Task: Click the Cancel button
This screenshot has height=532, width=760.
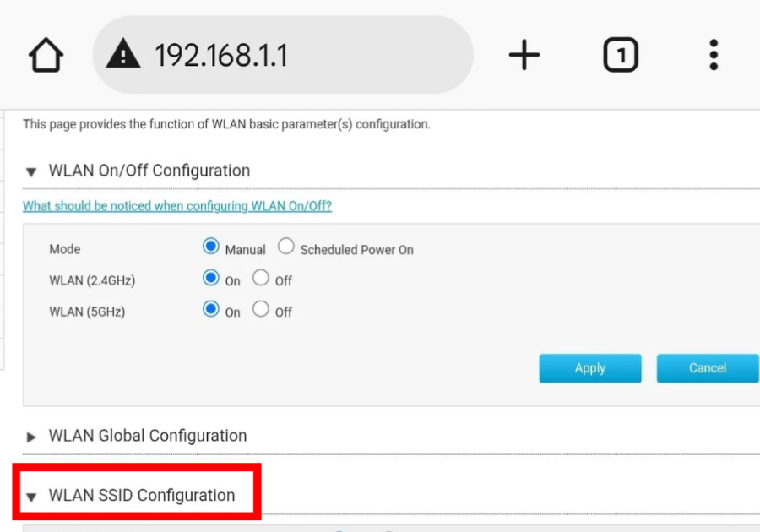Action: (707, 368)
